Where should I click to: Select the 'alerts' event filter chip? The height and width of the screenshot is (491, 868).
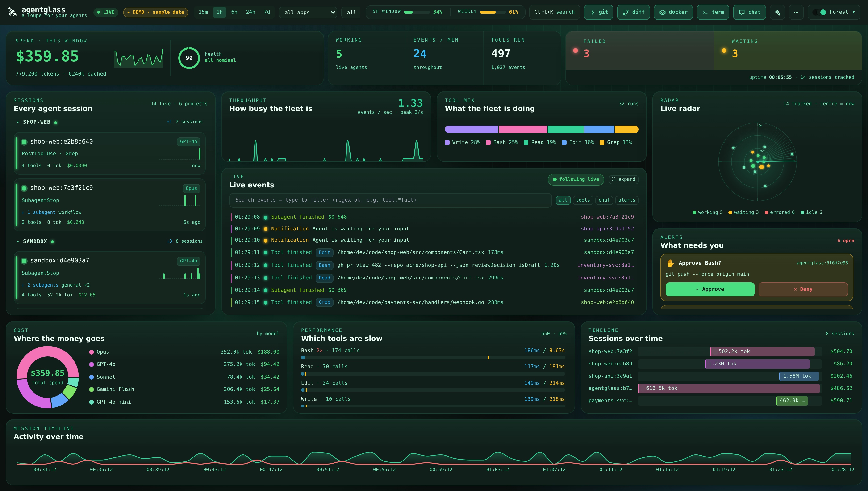626,200
